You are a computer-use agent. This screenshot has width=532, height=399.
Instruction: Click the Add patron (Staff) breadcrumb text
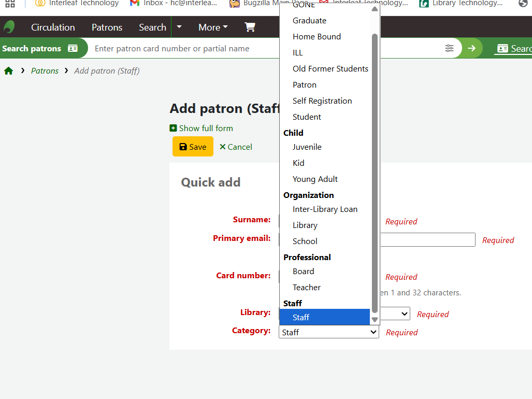107,71
